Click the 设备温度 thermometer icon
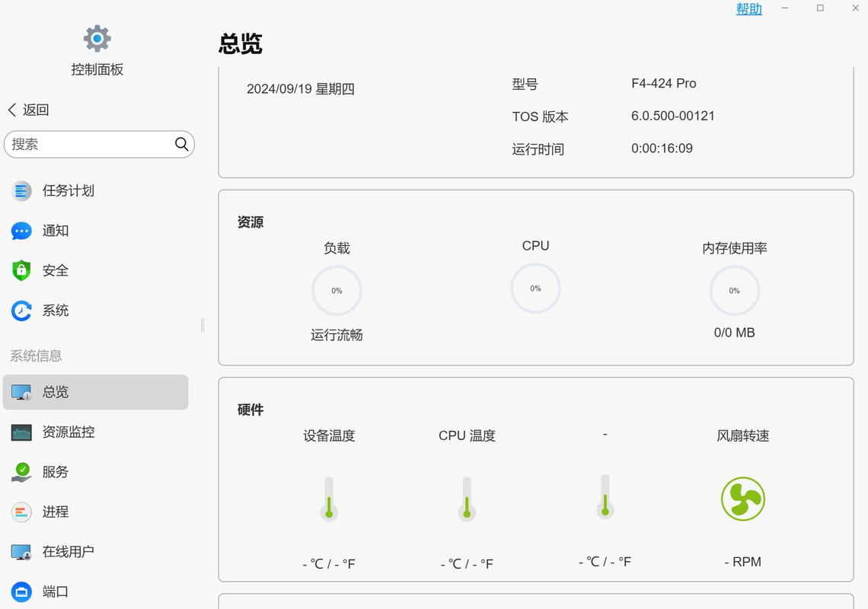This screenshot has height=609, width=868. pyautogui.click(x=329, y=499)
